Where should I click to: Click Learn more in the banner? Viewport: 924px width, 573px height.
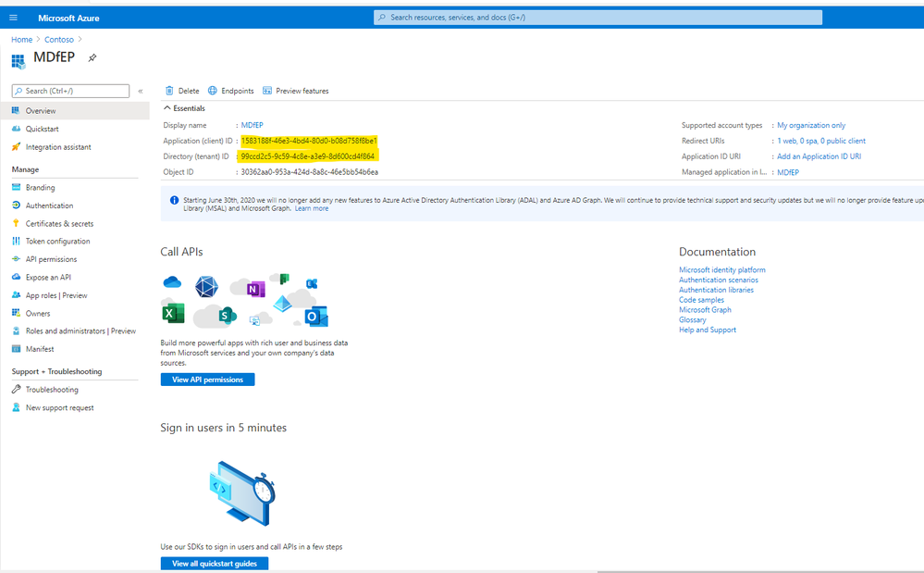click(312, 208)
